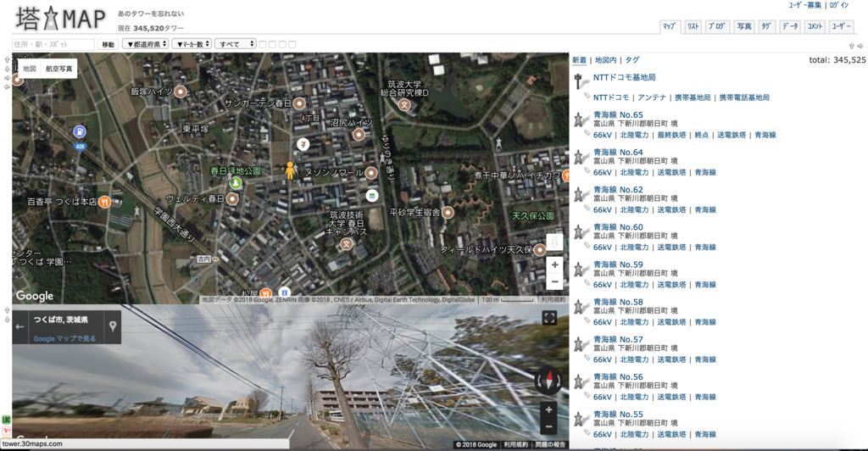Click the tower icon beside 青海線 No.65

coord(579,120)
